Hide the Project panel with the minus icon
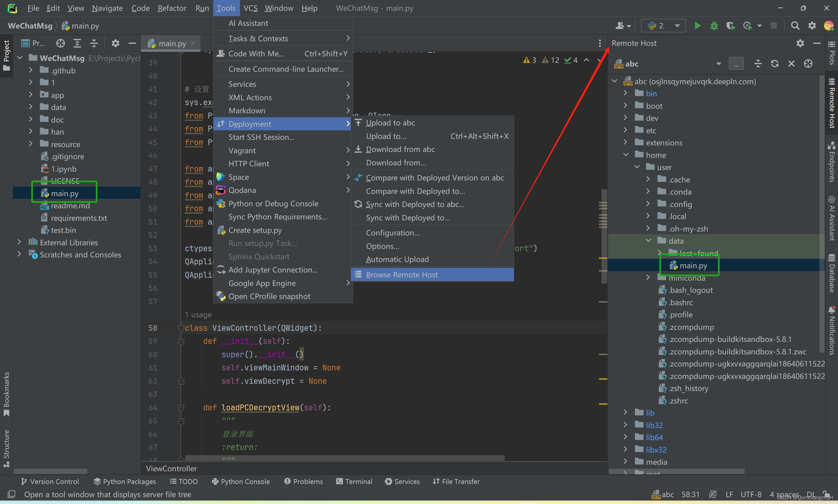838x504 pixels. pos(132,43)
